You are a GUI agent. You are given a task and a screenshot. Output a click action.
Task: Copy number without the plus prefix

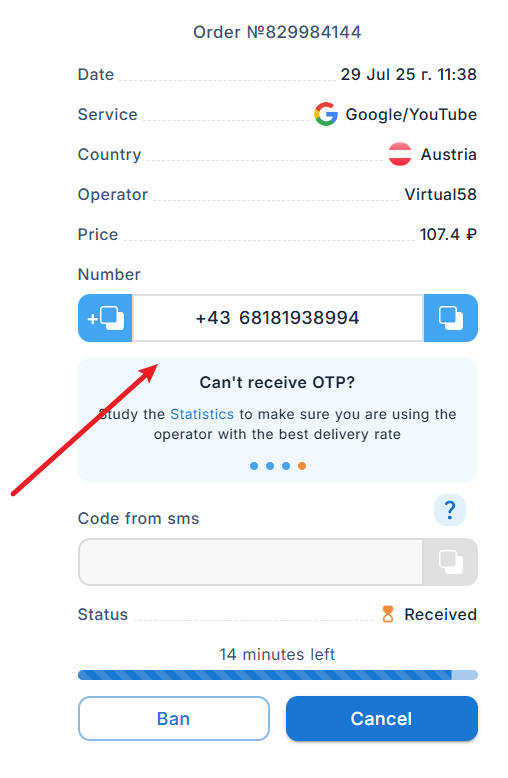tap(451, 318)
